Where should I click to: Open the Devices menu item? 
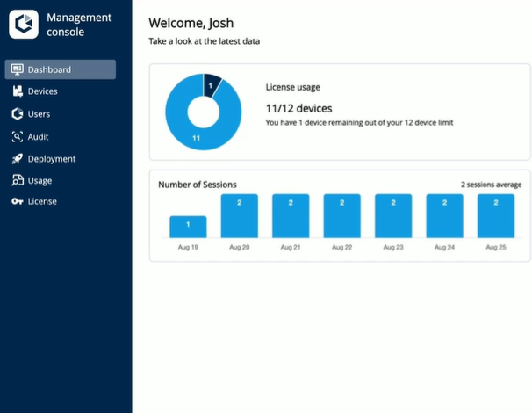(42, 91)
